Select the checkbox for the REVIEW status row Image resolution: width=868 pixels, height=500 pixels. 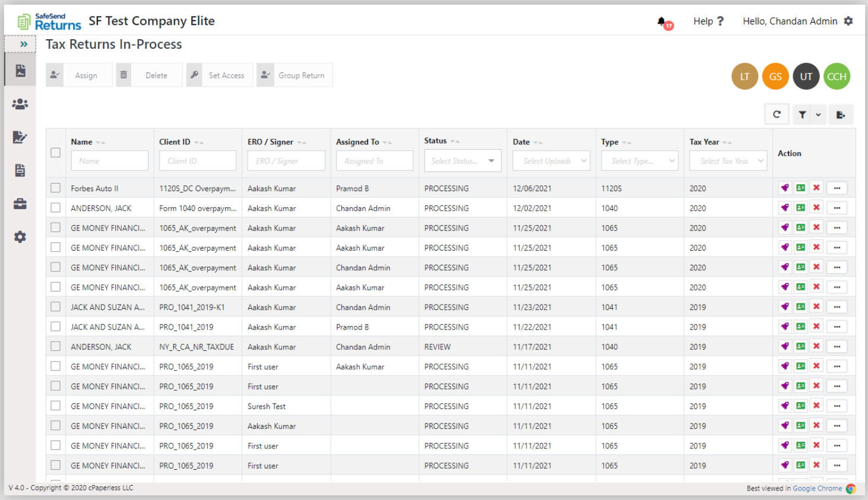coord(56,346)
